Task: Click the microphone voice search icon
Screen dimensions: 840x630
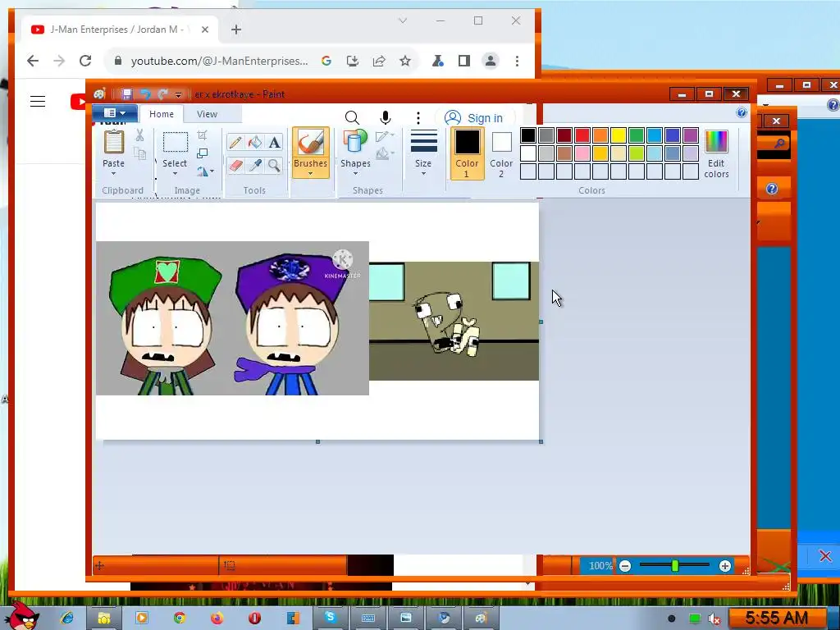Action: (386, 118)
